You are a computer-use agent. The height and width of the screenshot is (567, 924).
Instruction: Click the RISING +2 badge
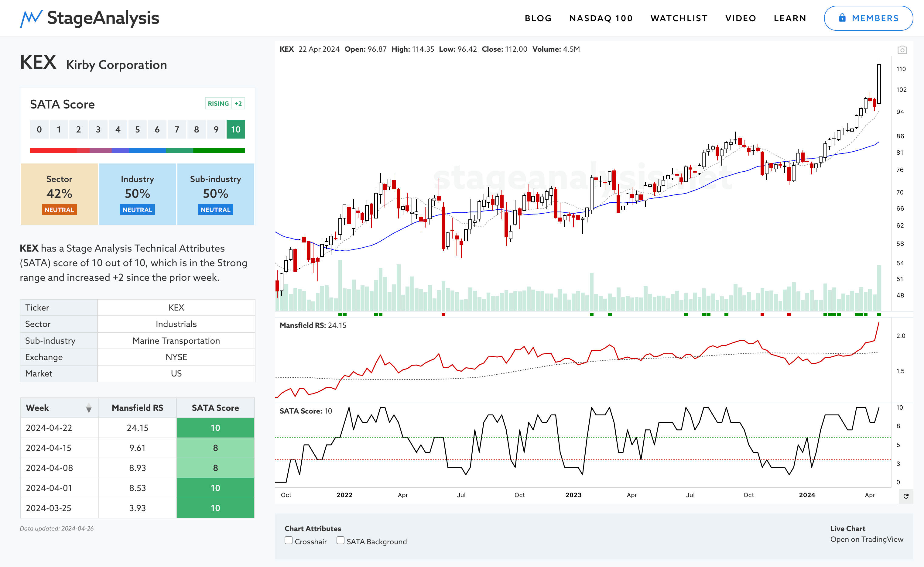pos(225,104)
